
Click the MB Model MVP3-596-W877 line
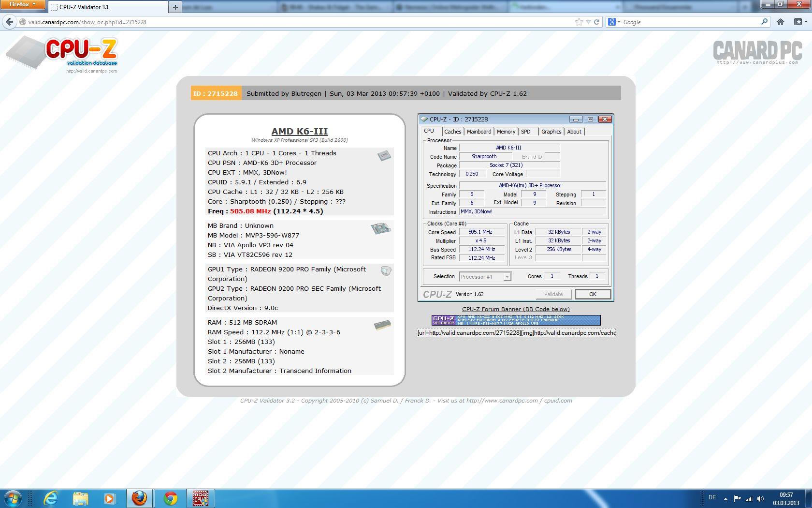point(253,236)
